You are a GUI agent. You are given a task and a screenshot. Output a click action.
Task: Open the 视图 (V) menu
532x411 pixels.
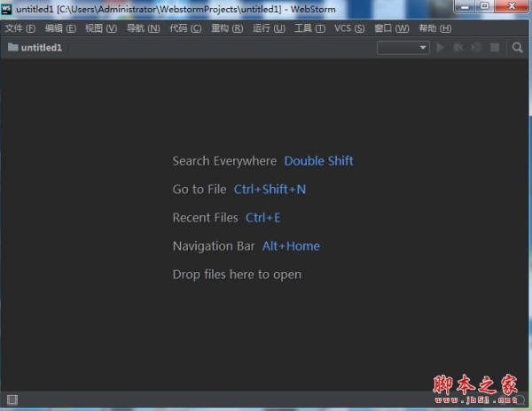pyautogui.click(x=101, y=28)
